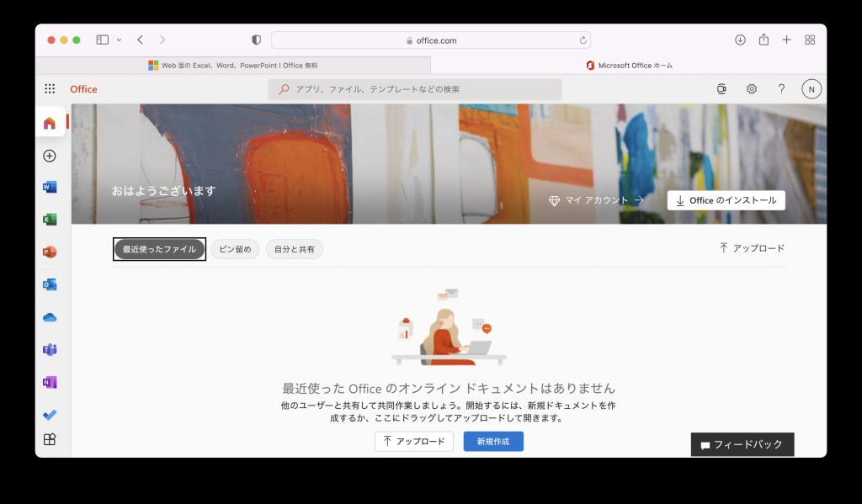
Task: Switch to the ピン留め filter
Action: pyautogui.click(x=235, y=249)
